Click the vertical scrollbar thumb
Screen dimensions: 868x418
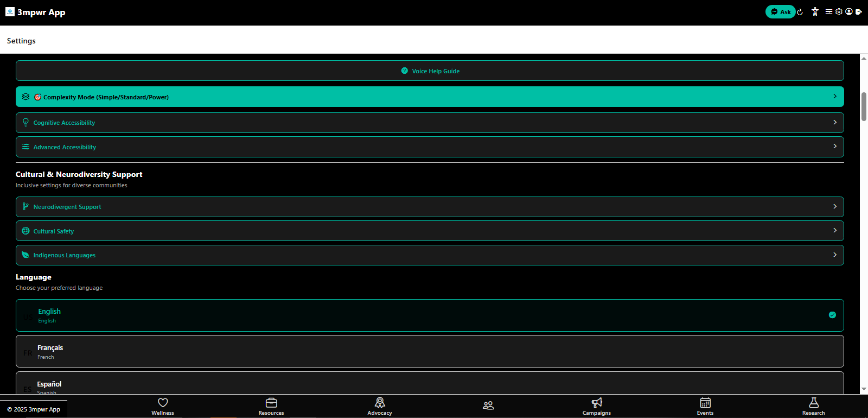864,106
